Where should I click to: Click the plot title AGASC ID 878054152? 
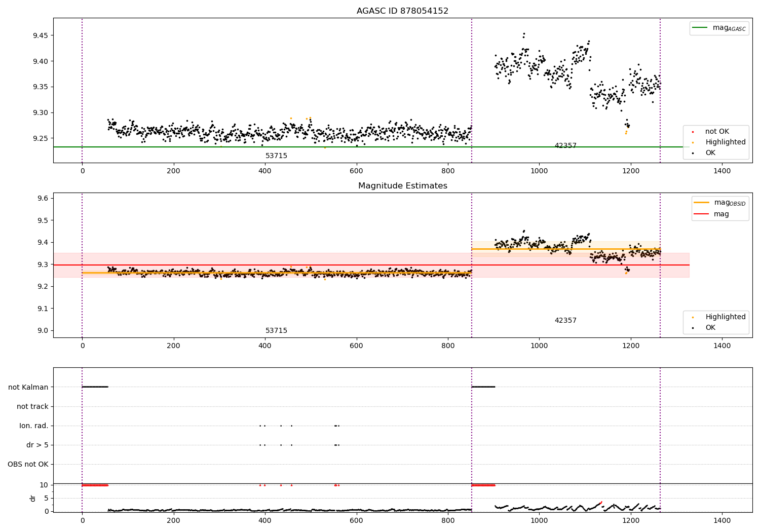(x=402, y=11)
